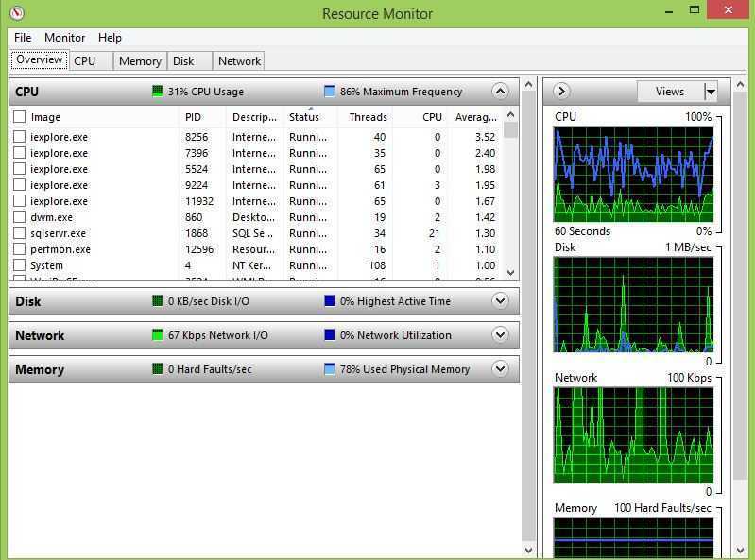Click process list scrollbar down arrow
The height and width of the screenshot is (560, 755).
coord(511,272)
